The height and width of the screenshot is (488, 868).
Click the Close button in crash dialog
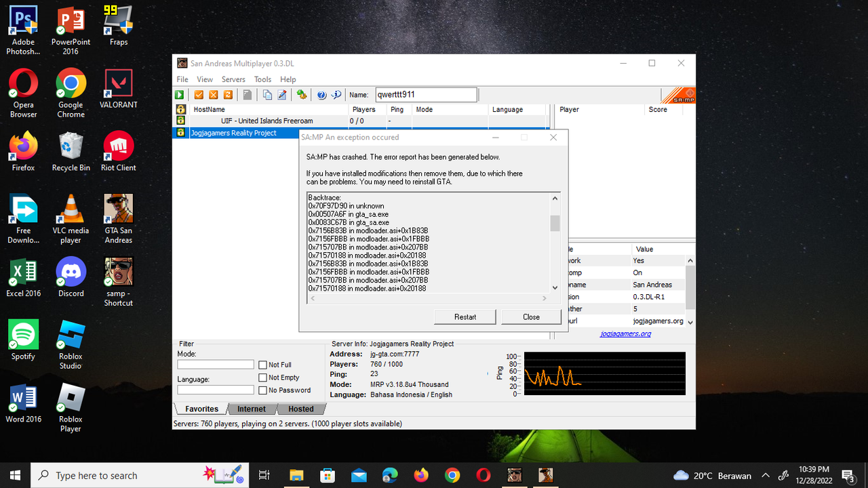(x=531, y=317)
